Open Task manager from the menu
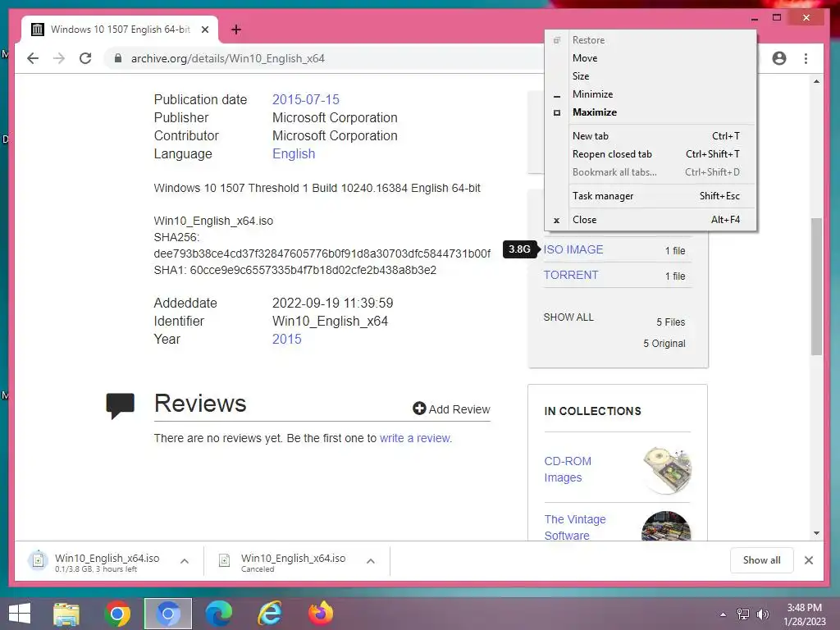840x630 pixels. pyautogui.click(x=651, y=196)
